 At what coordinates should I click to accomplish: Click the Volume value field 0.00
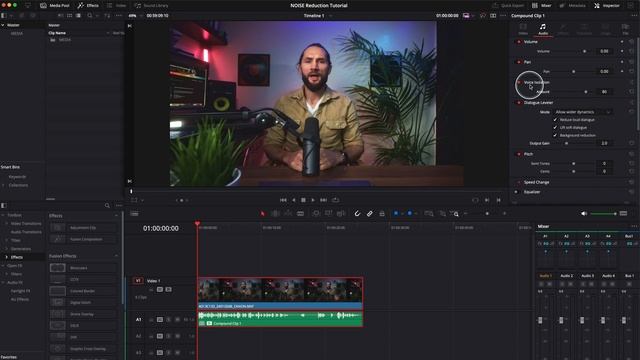(x=604, y=51)
